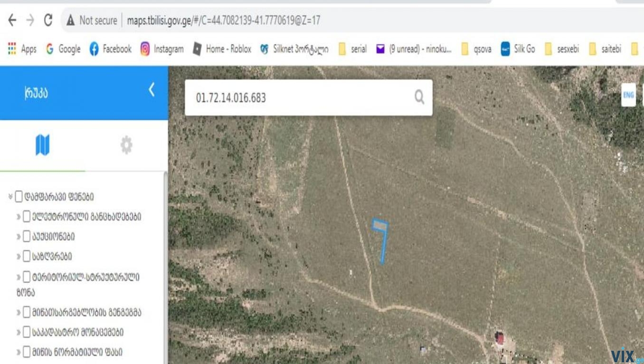644x364 pixels.
Task: Open the Apps grid bookmark icon
Action: 12,49
